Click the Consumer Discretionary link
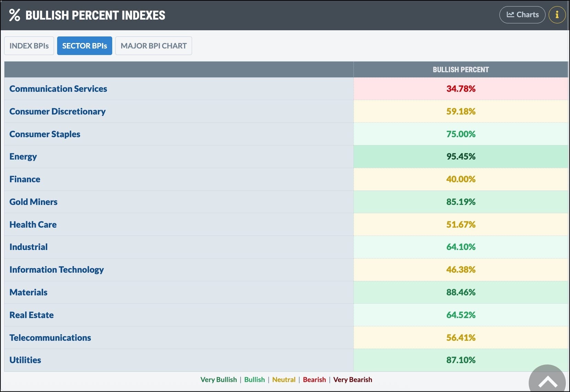 pyautogui.click(x=57, y=111)
